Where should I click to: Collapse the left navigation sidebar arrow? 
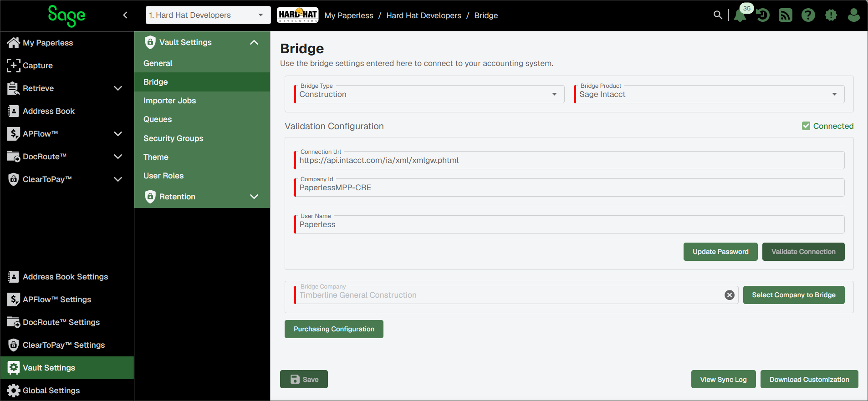point(125,15)
